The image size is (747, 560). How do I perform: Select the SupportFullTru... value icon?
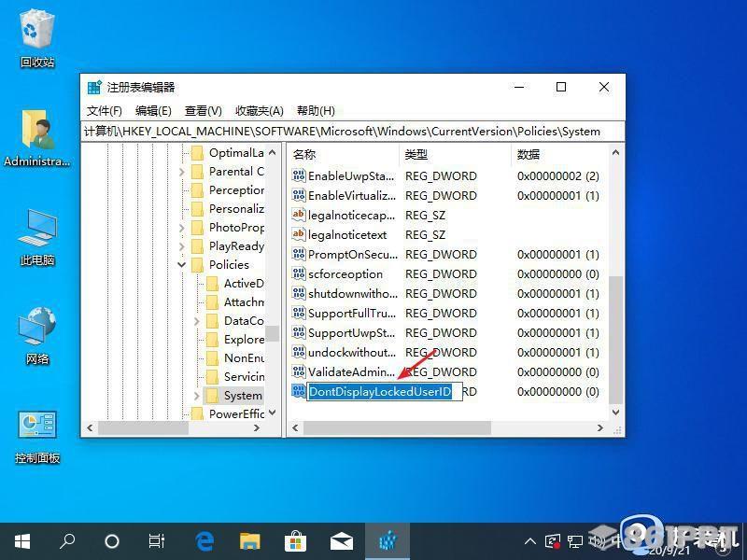299,313
